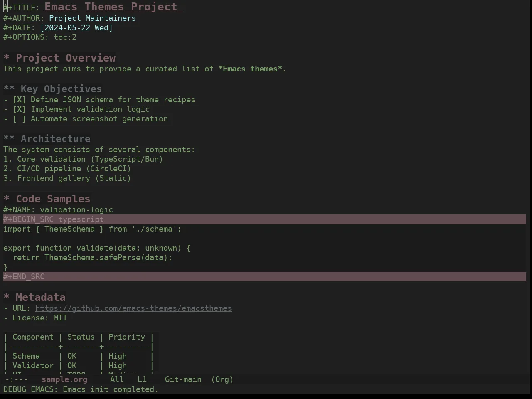Click the #+BEGIN_SRC typescript line
This screenshot has height=399, width=532.
click(x=265, y=219)
